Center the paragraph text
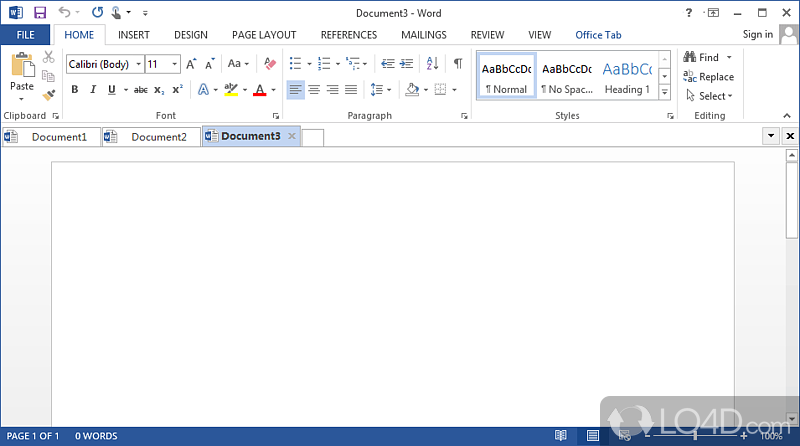This screenshot has height=446, width=800. (x=314, y=90)
